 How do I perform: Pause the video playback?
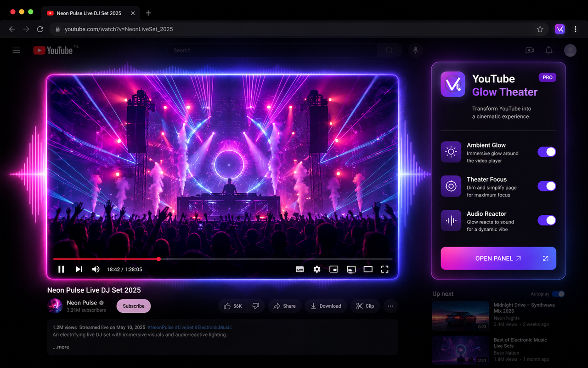tap(61, 270)
